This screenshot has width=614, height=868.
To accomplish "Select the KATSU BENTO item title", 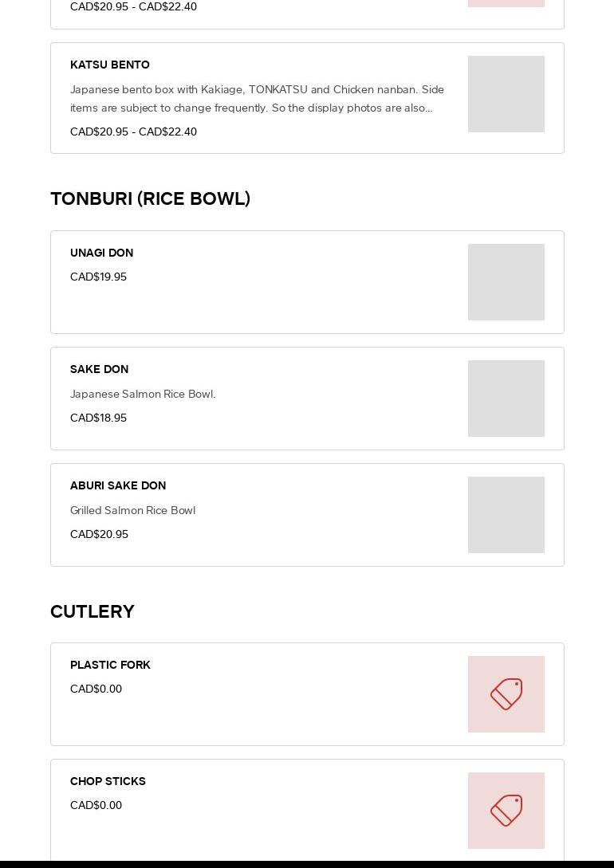I will click(x=109, y=65).
